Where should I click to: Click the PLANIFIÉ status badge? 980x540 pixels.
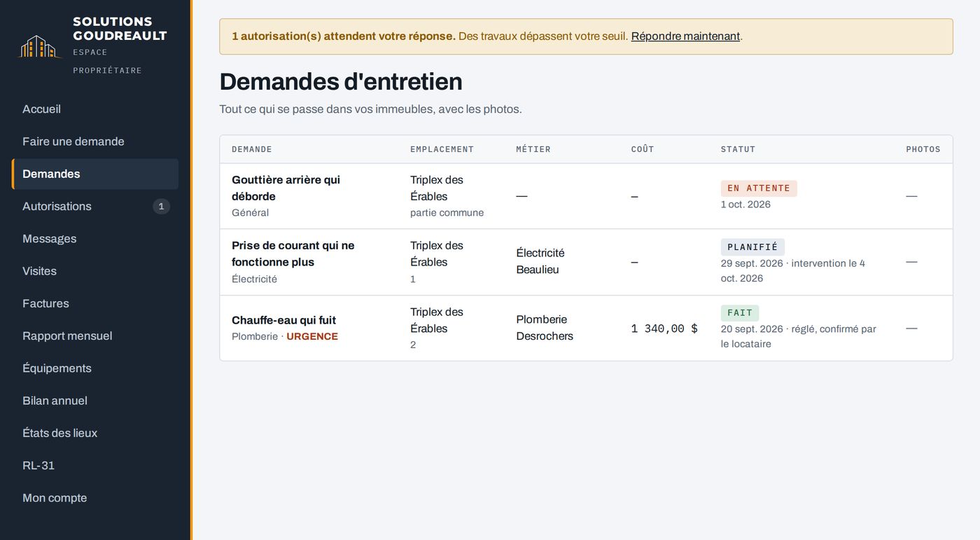752,247
